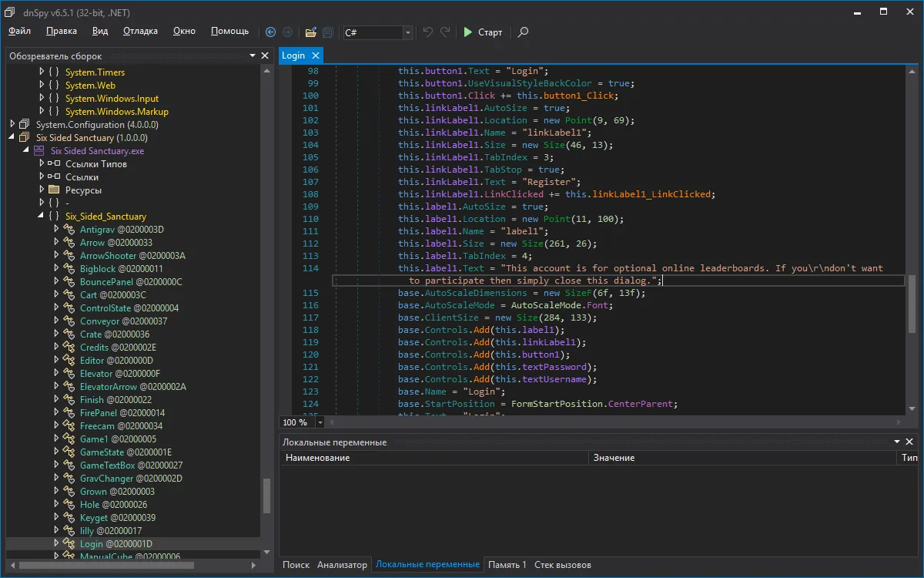The image size is (924, 578).
Task: Click the navigate back arrow icon
Action: [x=270, y=32]
